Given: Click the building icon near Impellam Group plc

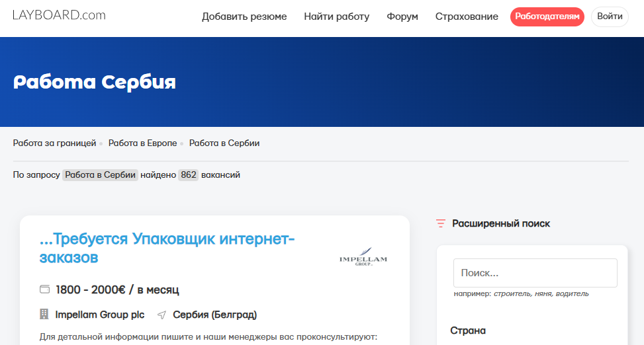Looking at the screenshot, I should (x=44, y=314).
